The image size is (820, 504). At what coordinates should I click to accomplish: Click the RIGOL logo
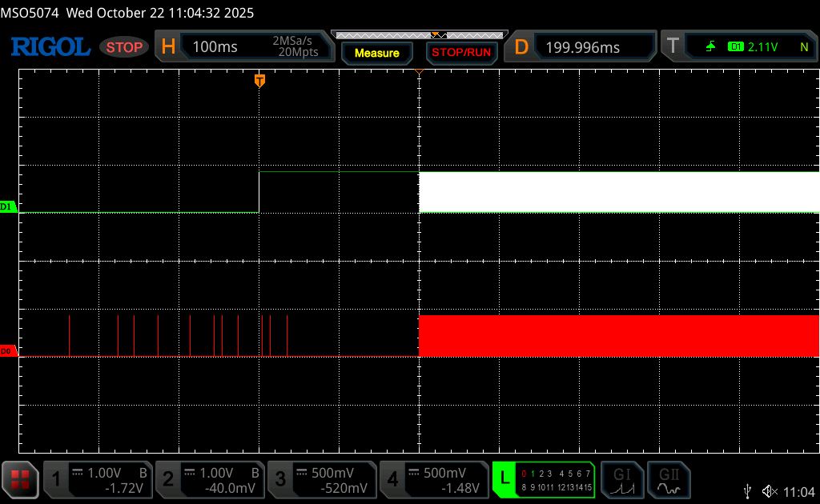coord(50,47)
